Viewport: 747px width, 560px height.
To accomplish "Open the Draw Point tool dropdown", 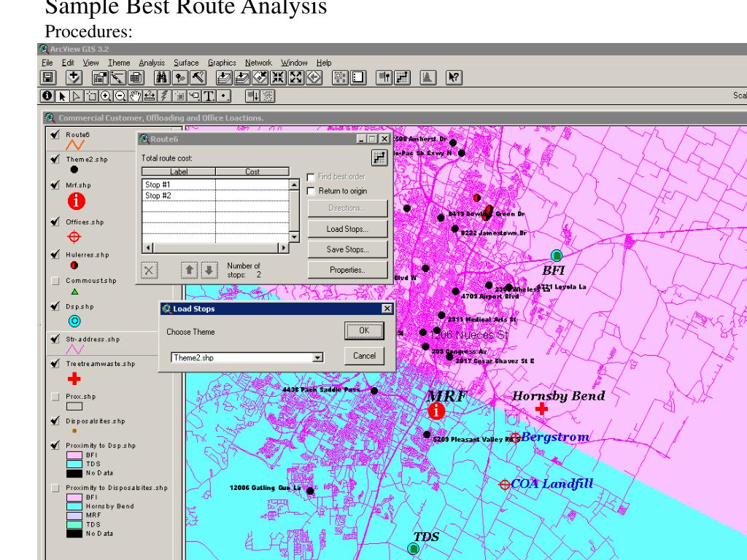I will [223, 96].
